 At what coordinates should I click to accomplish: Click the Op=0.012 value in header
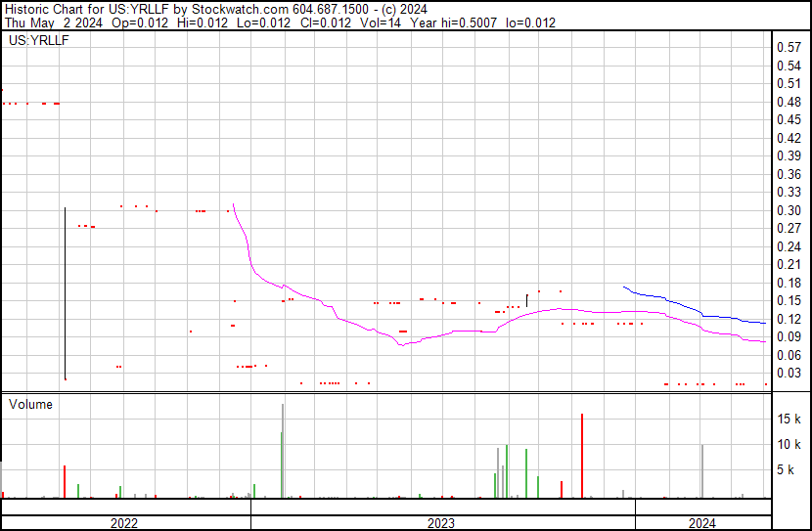(x=140, y=22)
